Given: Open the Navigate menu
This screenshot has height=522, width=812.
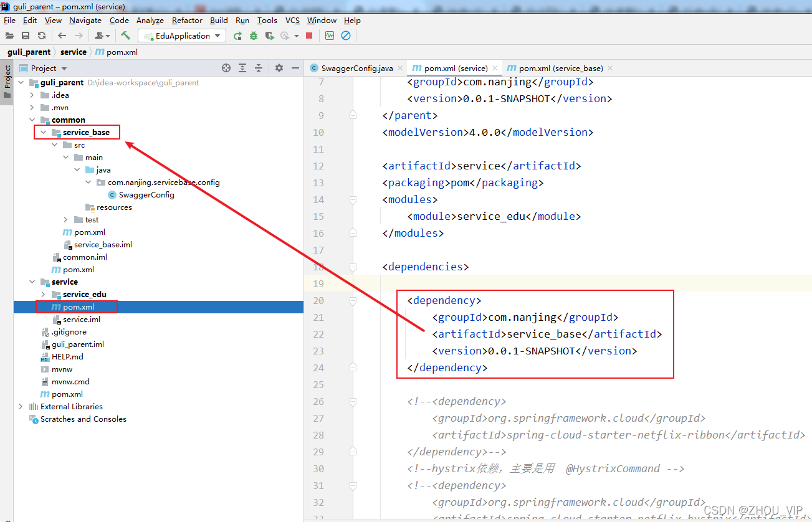Looking at the screenshot, I should [x=85, y=20].
